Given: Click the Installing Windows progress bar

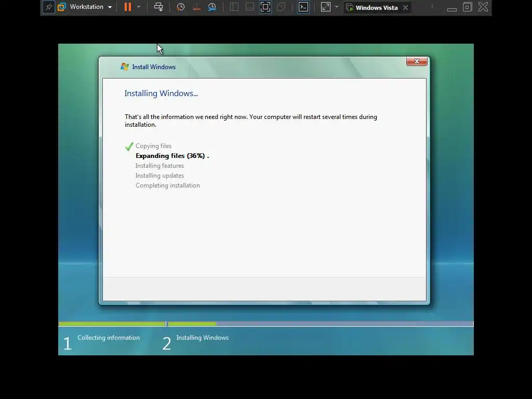Looking at the screenshot, I should tap(320, 324).
